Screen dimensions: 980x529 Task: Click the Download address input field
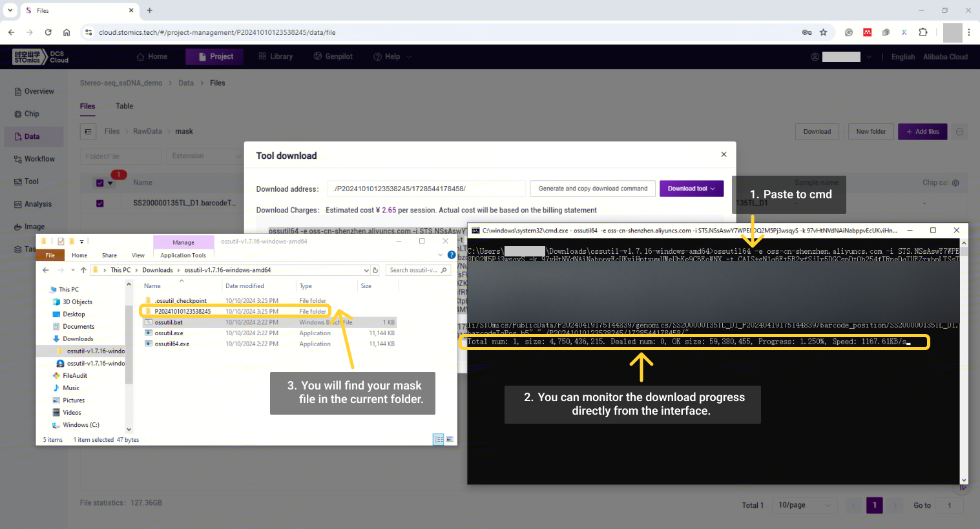pos(426,189)
